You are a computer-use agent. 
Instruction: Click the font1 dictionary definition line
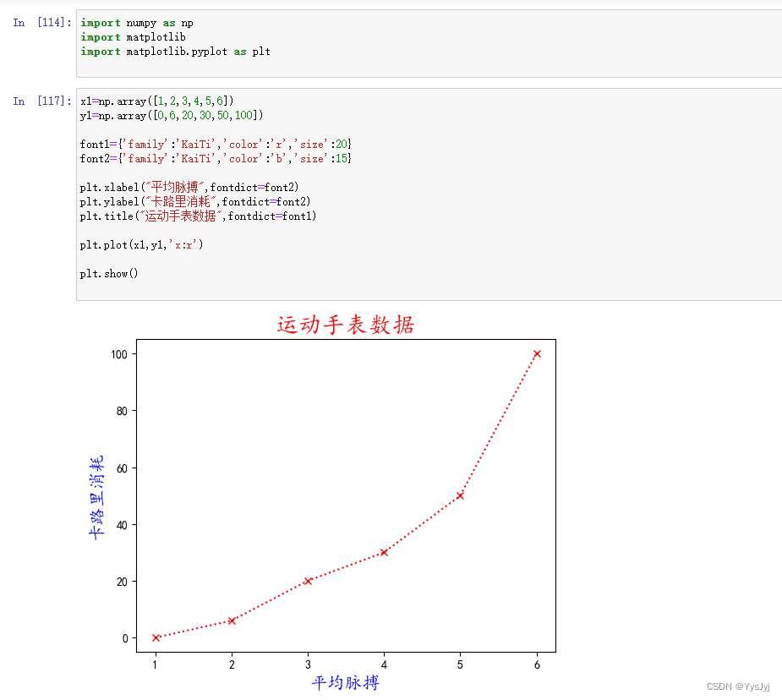click(216, 144)
